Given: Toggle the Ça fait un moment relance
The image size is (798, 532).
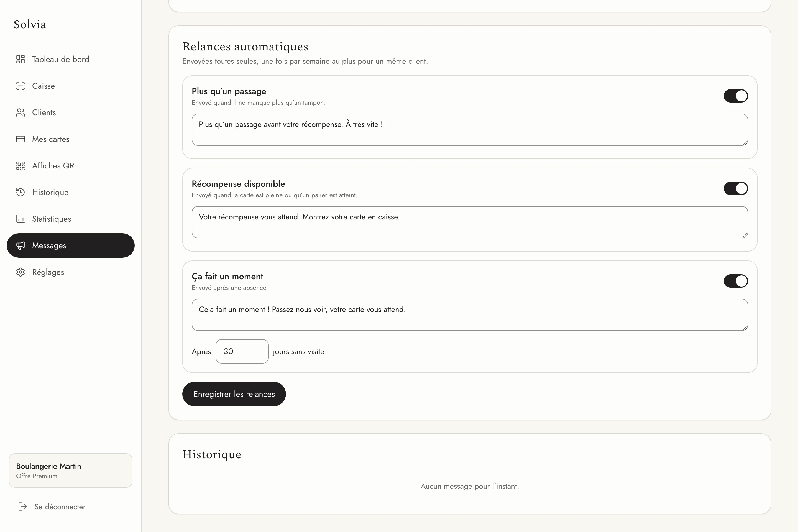Looking at the screenshot, I should (x=736, y=281).
